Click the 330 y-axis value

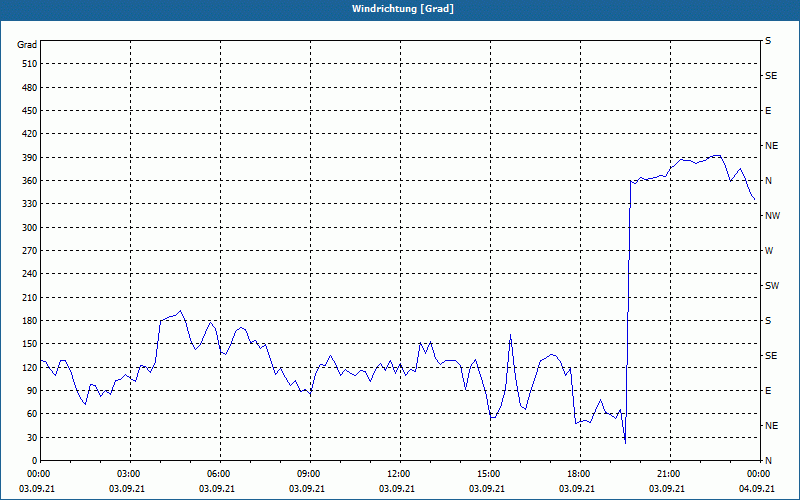(30, 204)
